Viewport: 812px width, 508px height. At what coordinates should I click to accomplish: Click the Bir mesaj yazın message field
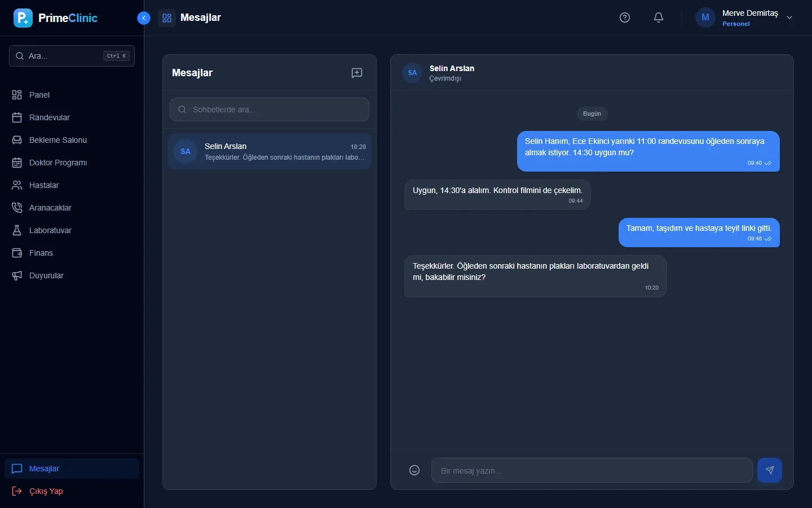592,470
